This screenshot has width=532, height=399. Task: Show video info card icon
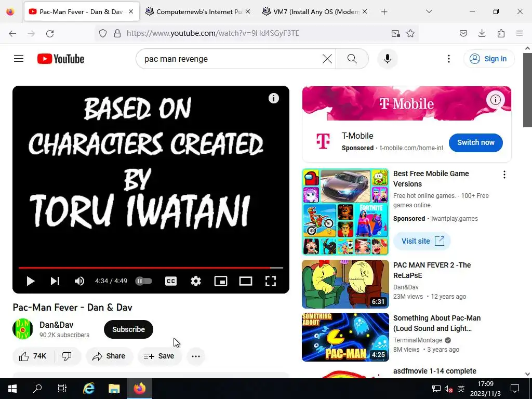[x=273, y=98]
